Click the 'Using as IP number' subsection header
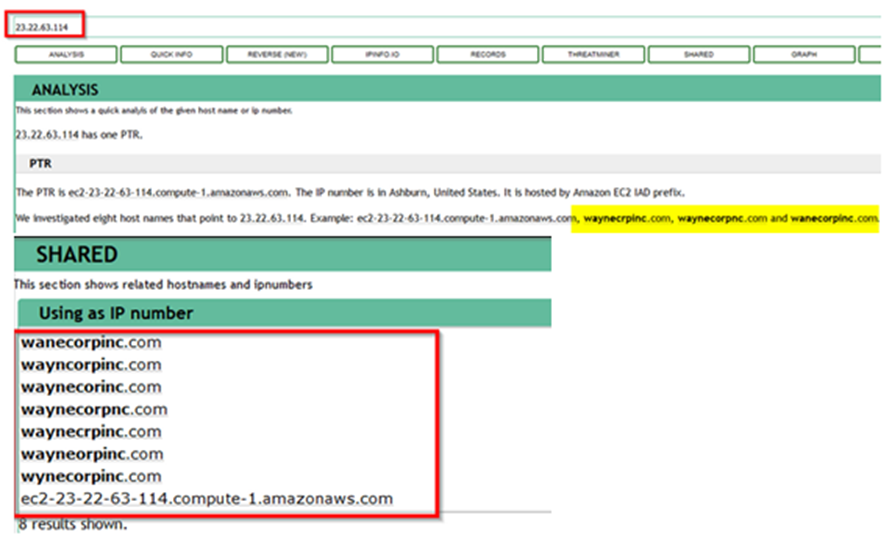This screenshot has width=892, height=552. [284, 313]
